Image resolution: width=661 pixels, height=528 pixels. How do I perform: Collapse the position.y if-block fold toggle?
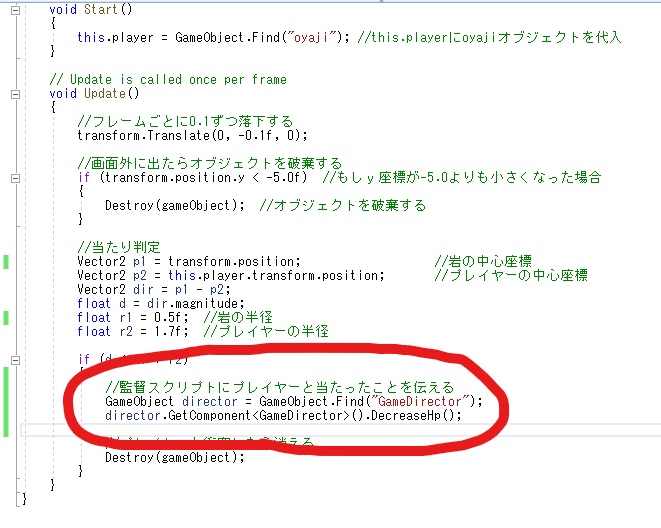(15, 178)
